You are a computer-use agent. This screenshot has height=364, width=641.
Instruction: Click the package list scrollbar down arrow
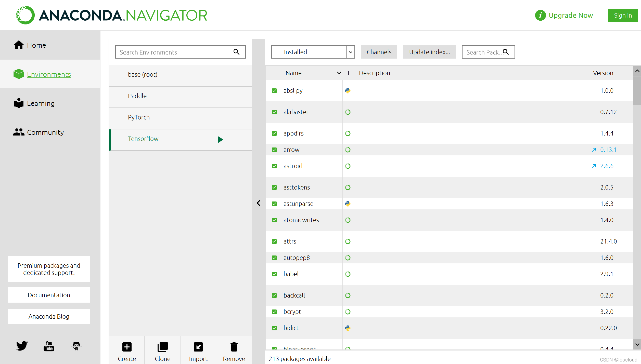(637, 344)
